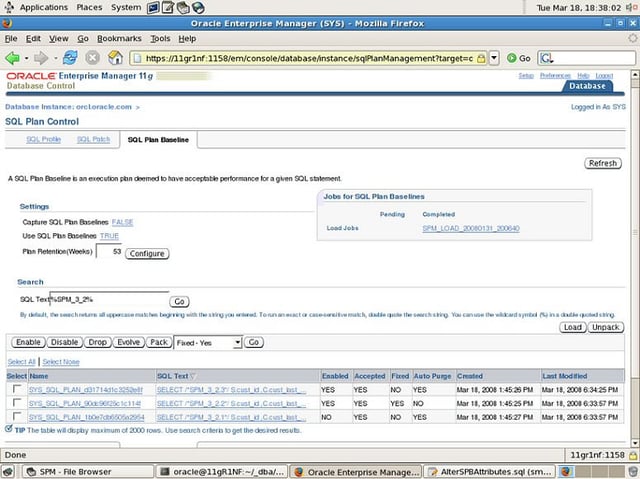The height and width of the screenshot is (479, 640).
Task: Click the Select None link
Action: [x=61, y=362]
